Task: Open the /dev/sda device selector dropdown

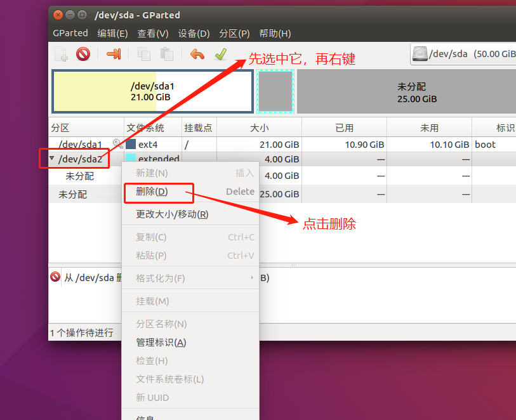Action: [x=463, y=54]
